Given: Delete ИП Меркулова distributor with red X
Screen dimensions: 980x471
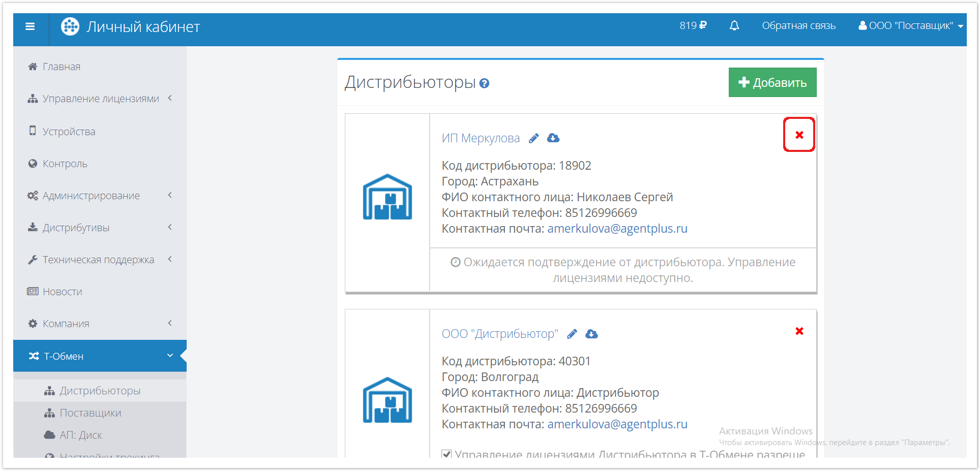Looking at the screenshot, I should point(799,135).
